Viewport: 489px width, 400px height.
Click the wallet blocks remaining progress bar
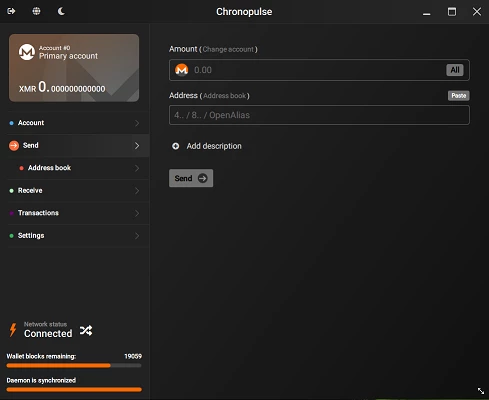[74, 366]
